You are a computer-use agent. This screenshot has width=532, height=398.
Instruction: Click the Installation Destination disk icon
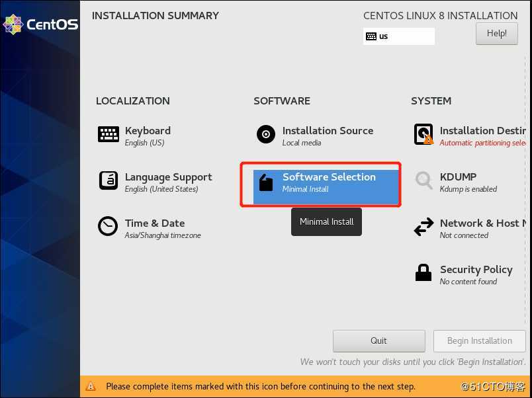423,134
